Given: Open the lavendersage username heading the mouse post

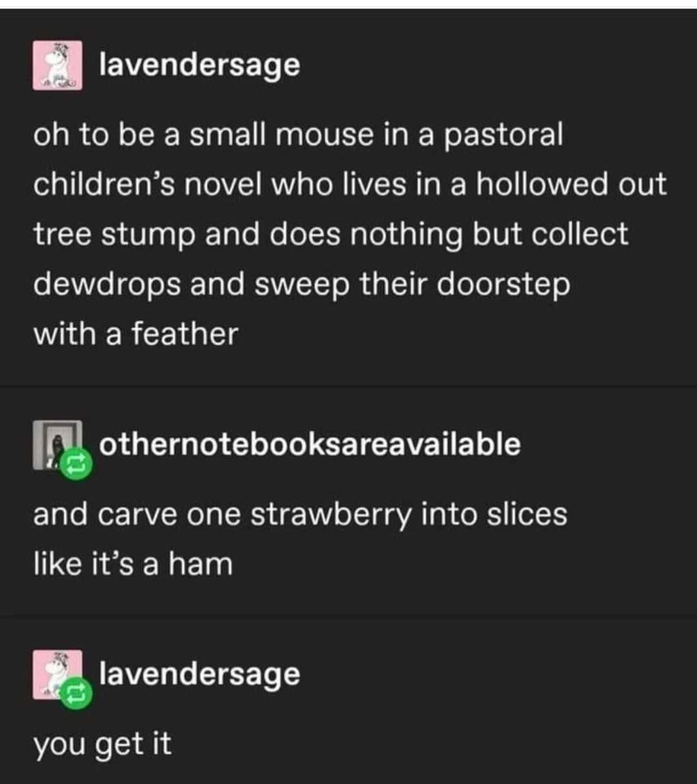Looking at the screenshot, I should (x=200, y=64).
